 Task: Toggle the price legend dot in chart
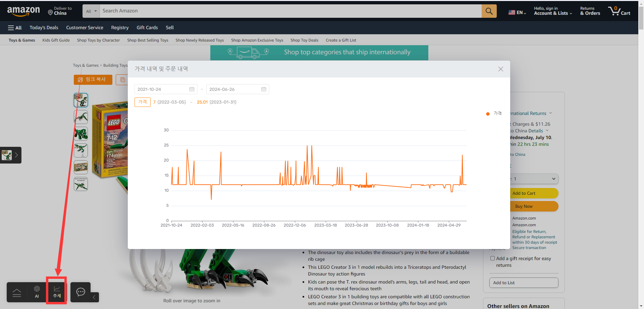[x=488, y=114]
